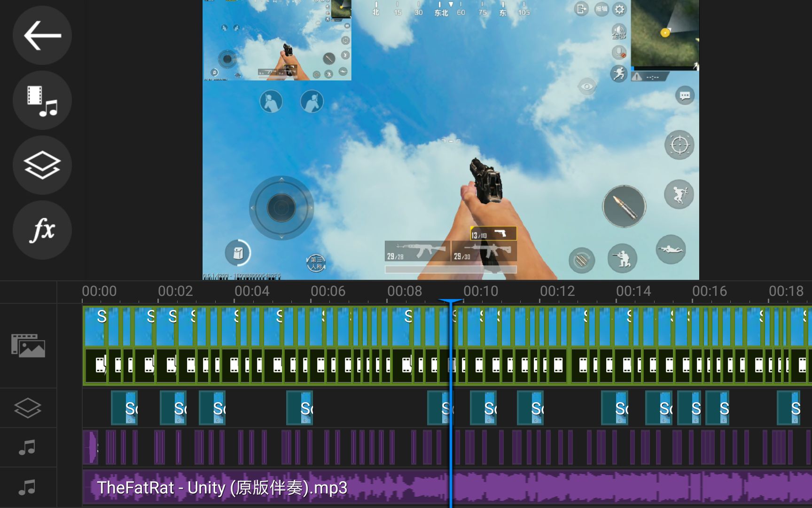Click the left lean icon in preview

271,102
